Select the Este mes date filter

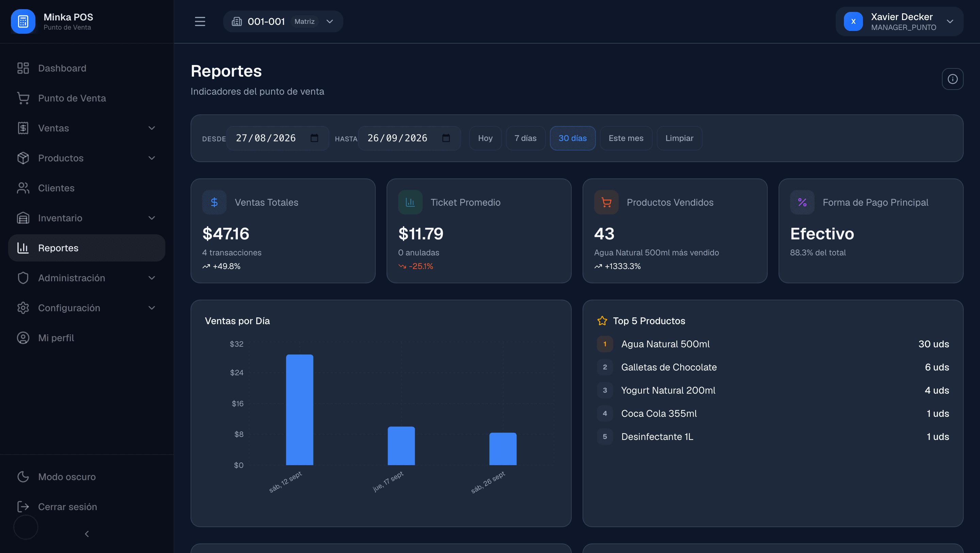626,138
